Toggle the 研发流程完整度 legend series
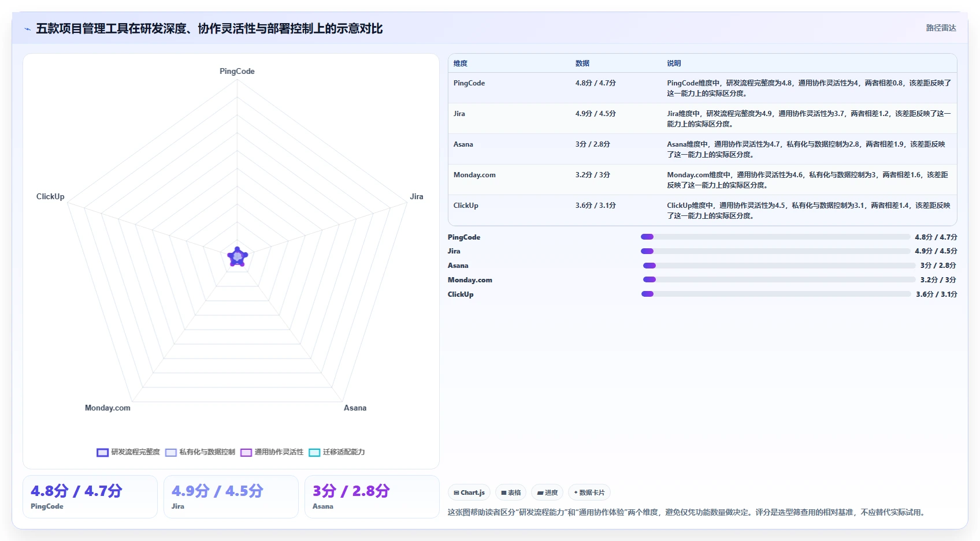The width and height of the screenshot is (980, 541). pyautogui.click(x=128, y=452)
